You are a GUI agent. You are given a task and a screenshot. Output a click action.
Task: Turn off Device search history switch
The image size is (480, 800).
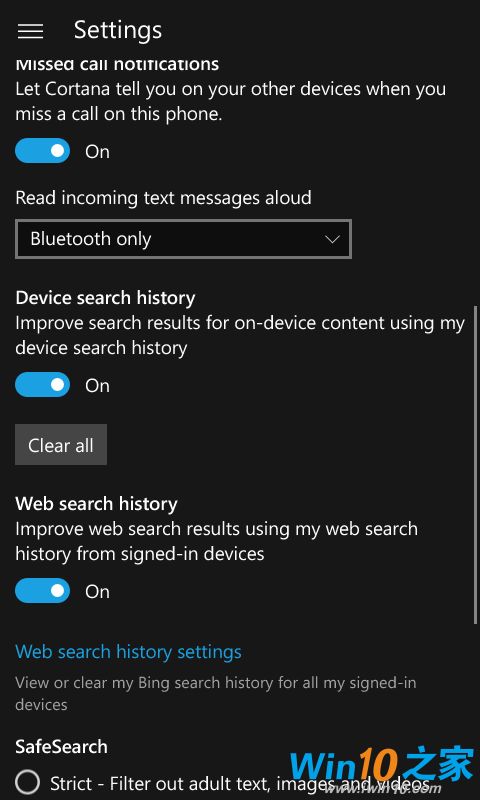click(42, 385)
